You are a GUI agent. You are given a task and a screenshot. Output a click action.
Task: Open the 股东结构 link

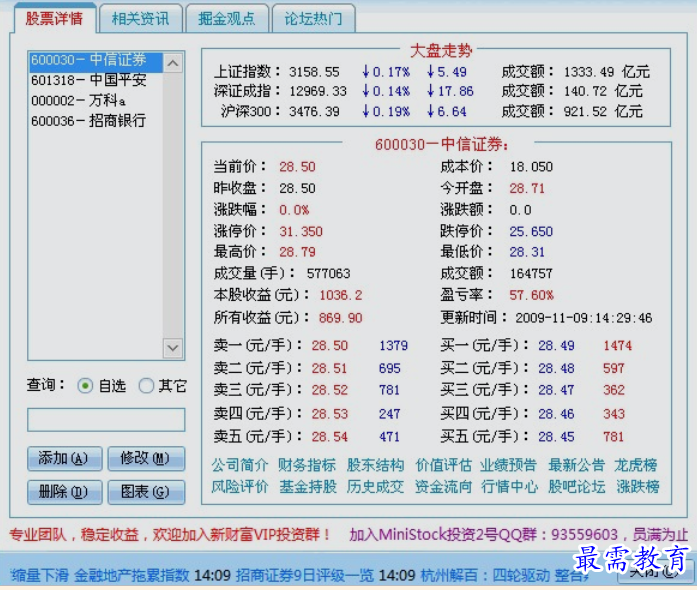(376, 465)
